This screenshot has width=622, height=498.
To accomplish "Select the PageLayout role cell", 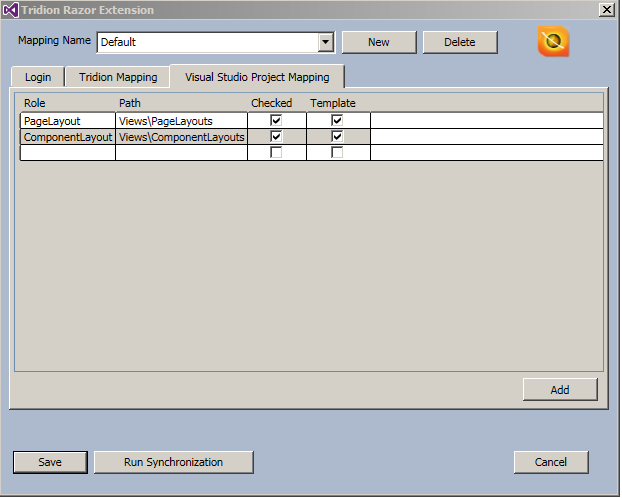I will (68, 121).
